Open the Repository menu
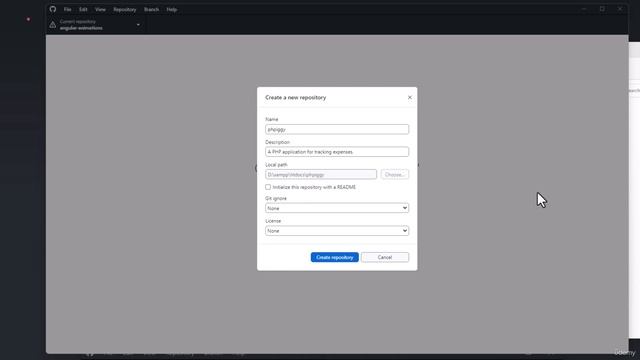640x360 pixels. [125, 9]
